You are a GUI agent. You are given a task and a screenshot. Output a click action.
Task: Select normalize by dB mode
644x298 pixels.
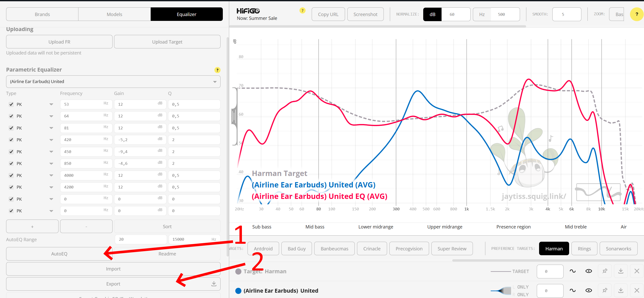432,14
